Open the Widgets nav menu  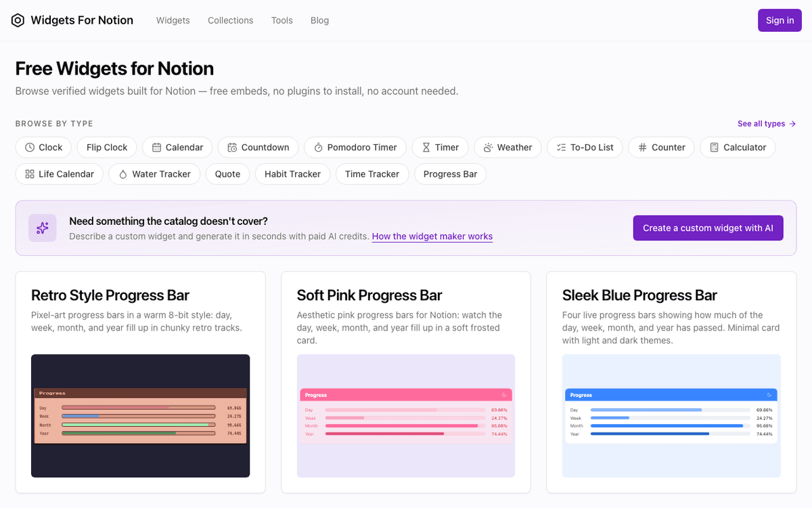173,20
